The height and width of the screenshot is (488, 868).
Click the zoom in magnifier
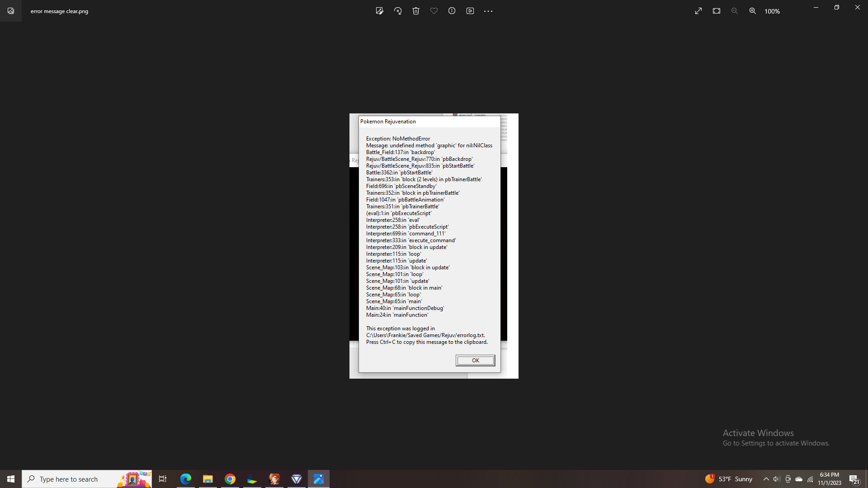[753, 11]
